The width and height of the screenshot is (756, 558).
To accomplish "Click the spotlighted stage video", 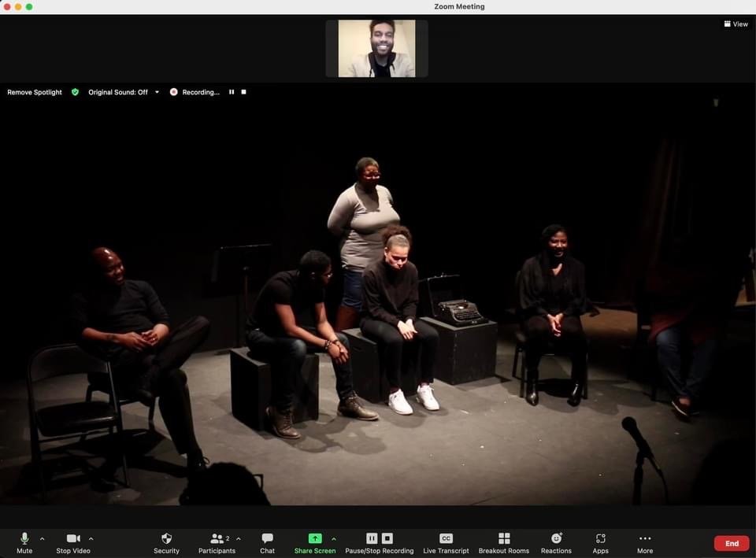I will click(378, 294).
